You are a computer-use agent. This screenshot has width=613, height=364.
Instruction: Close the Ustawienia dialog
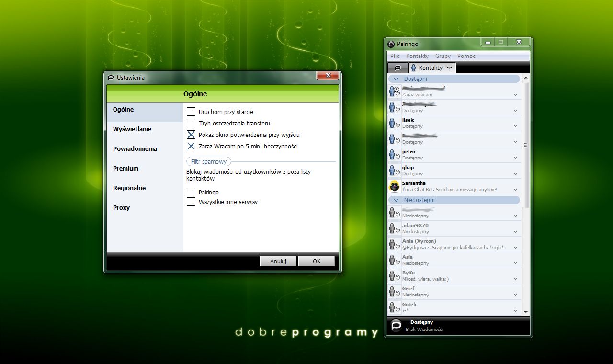(328, 75)
